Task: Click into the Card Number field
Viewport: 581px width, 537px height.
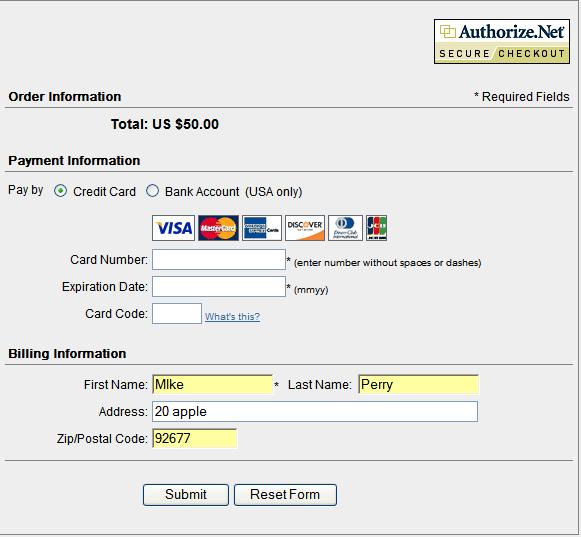Action: click(219, 259)
